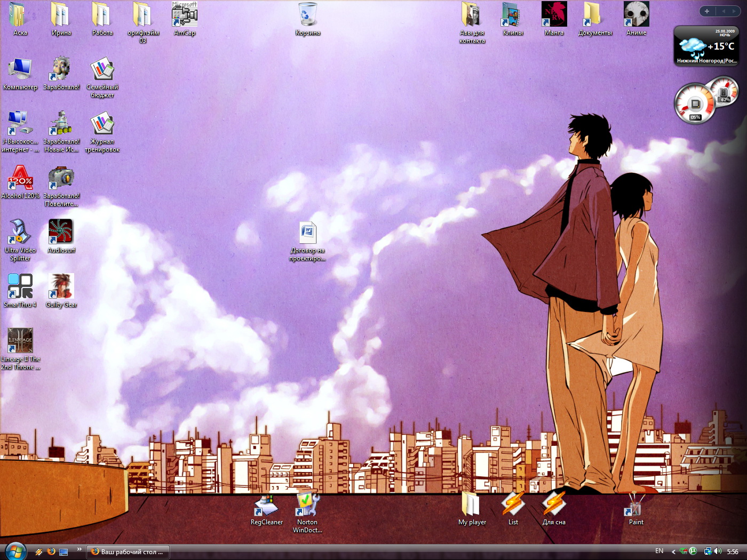
Task: Open the Клипы shortcut
Action: [513, 19]
